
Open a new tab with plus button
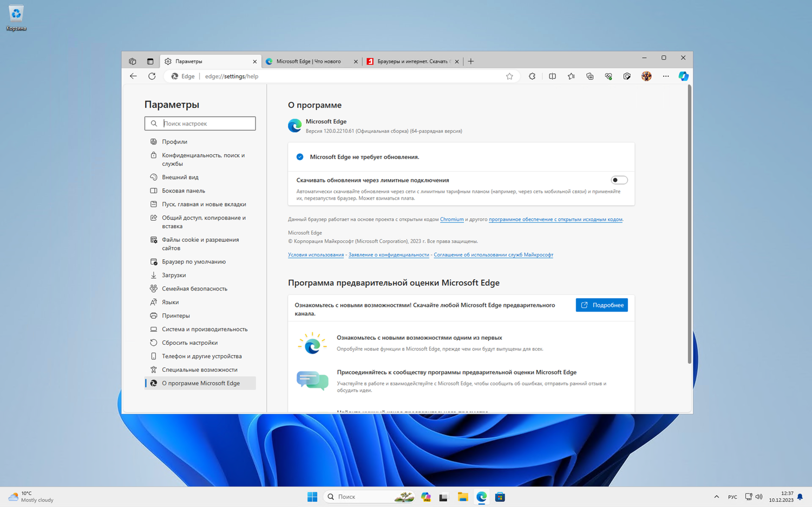coord(471,61)
